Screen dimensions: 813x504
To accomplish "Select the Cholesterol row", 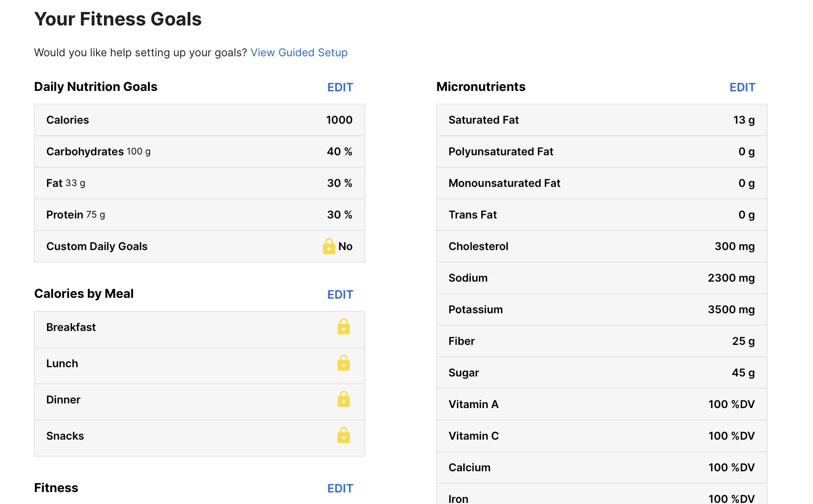I will tap(601, 246).
